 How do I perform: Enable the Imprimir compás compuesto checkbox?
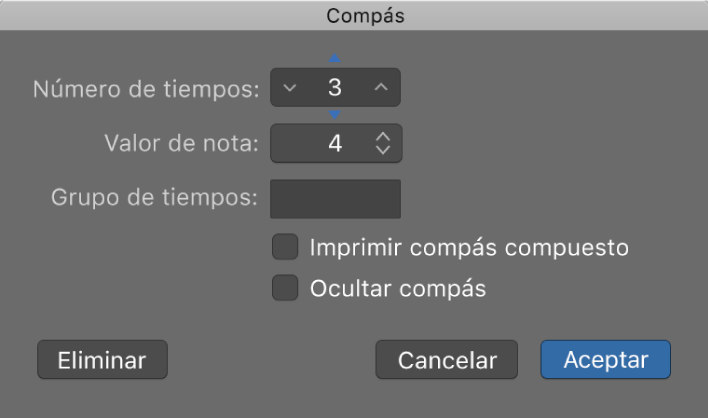[286, 246]
